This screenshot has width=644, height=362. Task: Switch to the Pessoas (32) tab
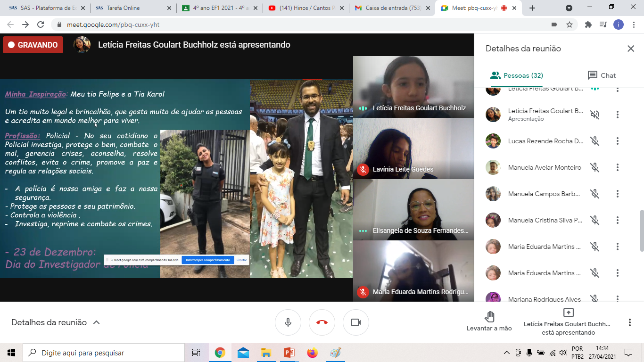coord(517,75)
